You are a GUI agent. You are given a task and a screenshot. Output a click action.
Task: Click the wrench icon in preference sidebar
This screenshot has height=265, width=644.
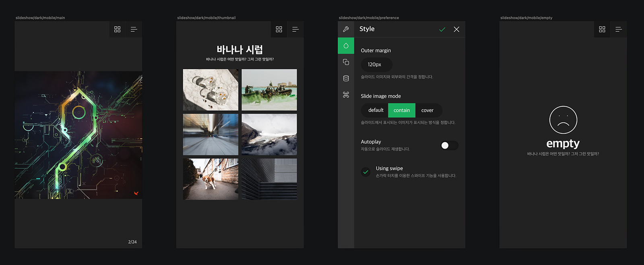(346, 29)
